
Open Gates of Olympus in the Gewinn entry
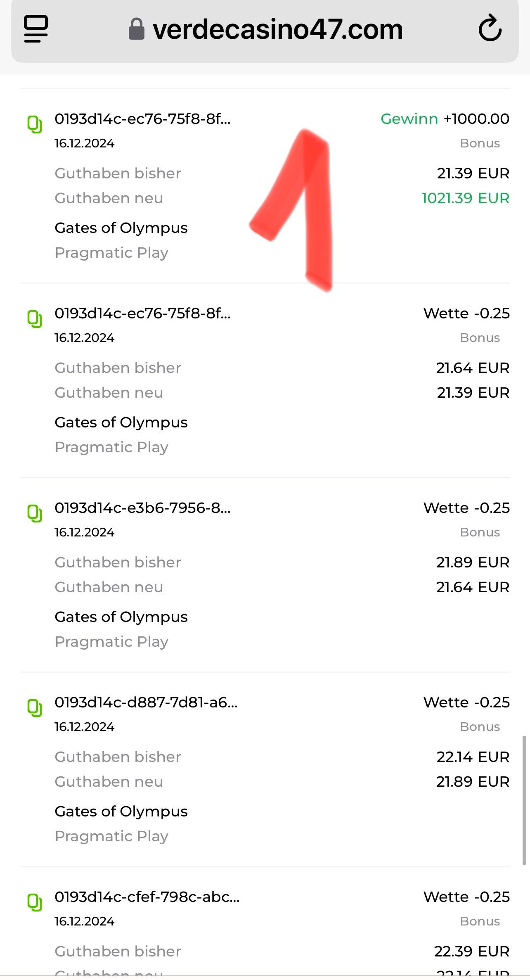tap(121, 228)
